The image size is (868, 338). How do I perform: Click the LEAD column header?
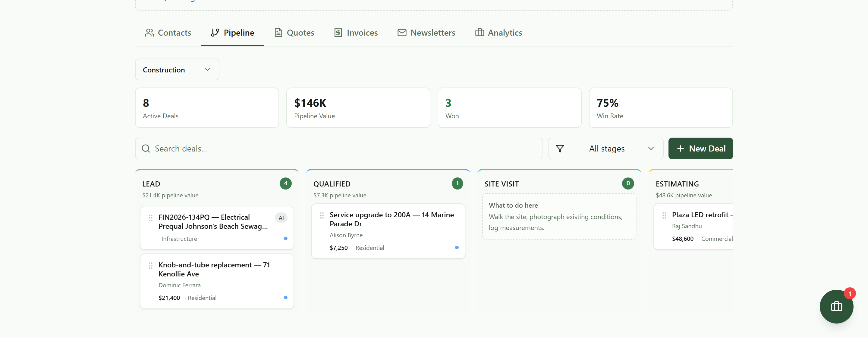[151, 184]
